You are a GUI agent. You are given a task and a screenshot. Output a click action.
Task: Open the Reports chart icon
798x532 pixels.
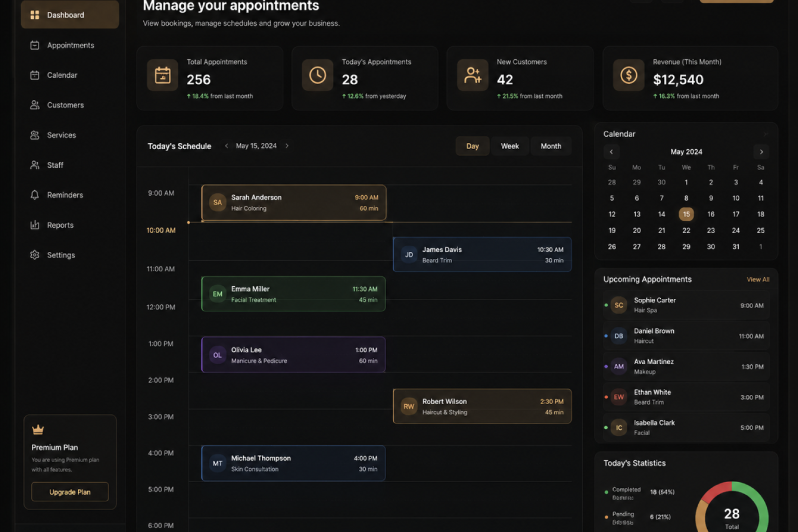pos(35,225)
